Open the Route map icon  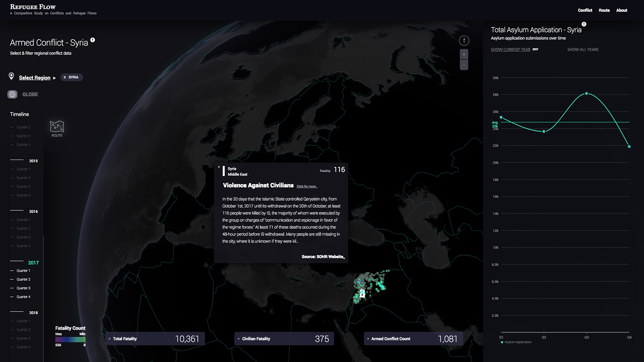[x=57, y=127]
